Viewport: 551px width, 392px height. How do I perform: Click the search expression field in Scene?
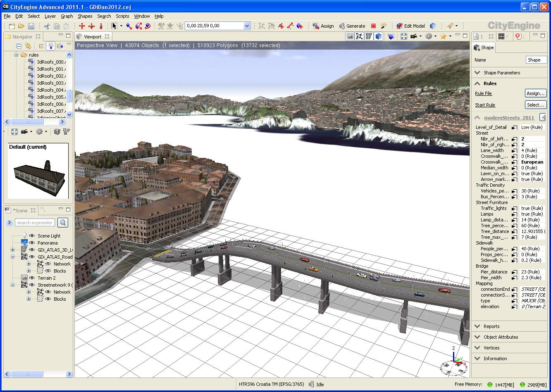coord(35,223)
